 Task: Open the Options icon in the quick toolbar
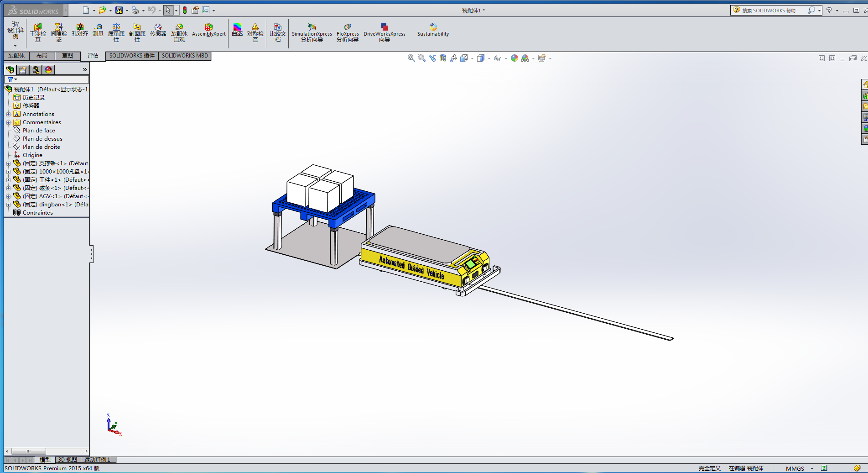click(x=206, y=10)
